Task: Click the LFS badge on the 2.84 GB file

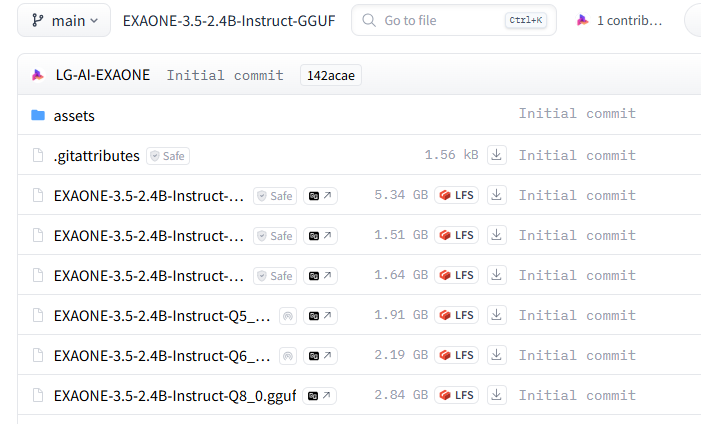Action: [456, 395]
